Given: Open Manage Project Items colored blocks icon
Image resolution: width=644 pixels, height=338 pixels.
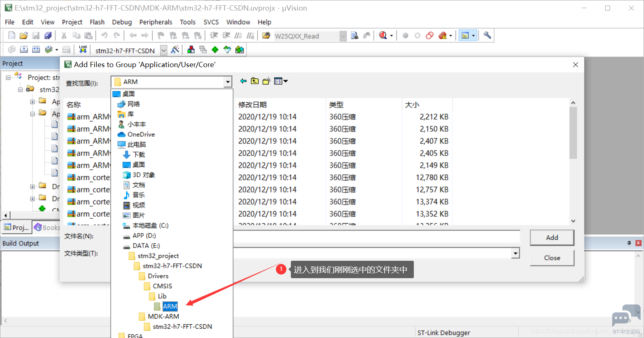Looking at the screenshot, I should [191, 50].
